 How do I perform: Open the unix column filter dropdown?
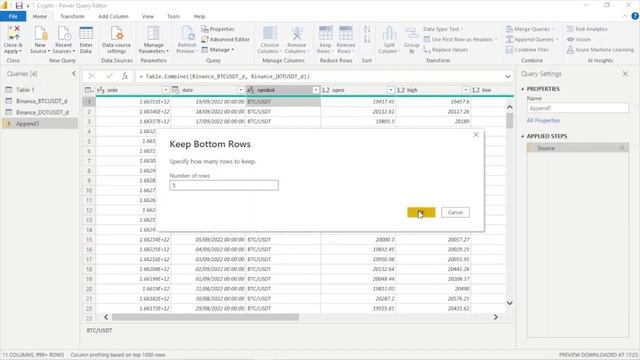tap(166, 90)
